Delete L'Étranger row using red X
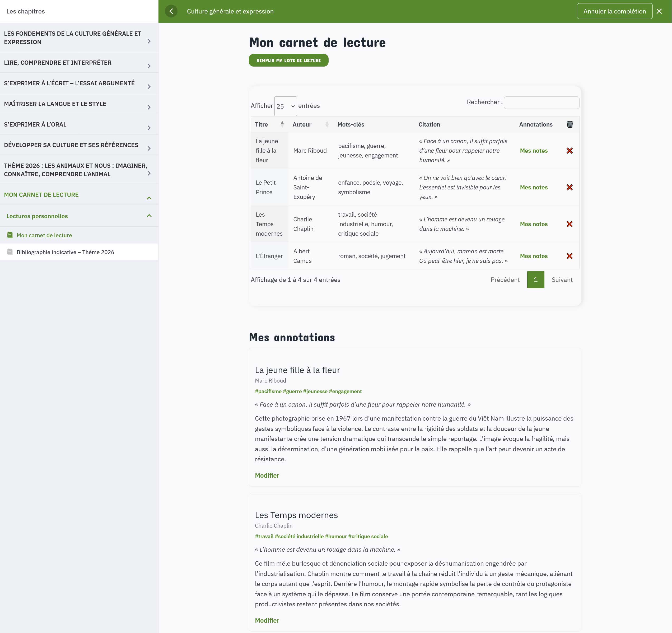 pos(570,256)
